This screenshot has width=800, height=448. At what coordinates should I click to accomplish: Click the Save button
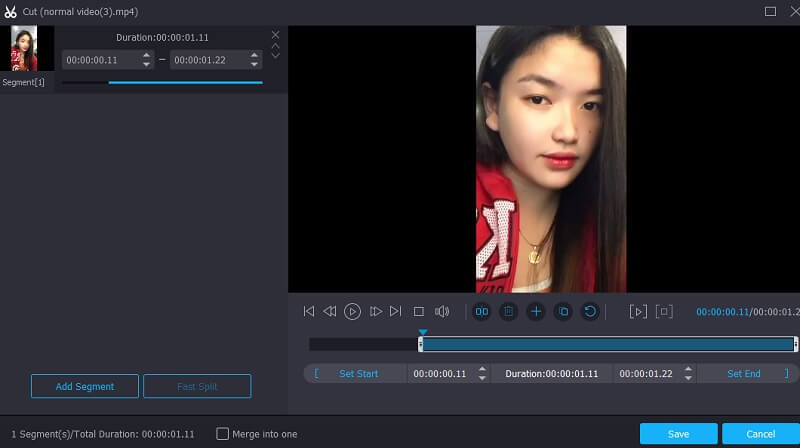(678, 434)
